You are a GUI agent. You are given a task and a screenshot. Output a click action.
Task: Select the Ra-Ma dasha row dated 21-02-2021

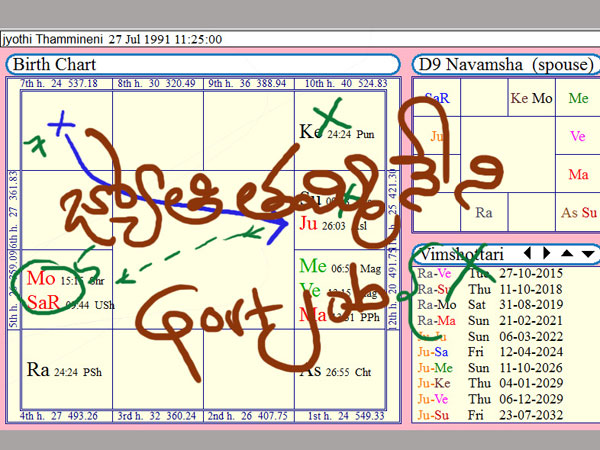tap(505, 320)
